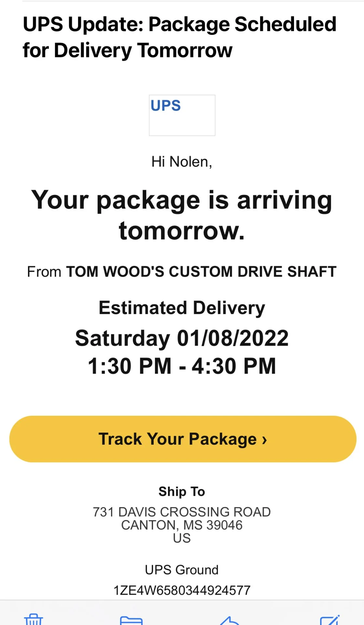Open the move-to-folder icon
The height and width of the screenshot is (625, 364).
[x=131, y=620]
